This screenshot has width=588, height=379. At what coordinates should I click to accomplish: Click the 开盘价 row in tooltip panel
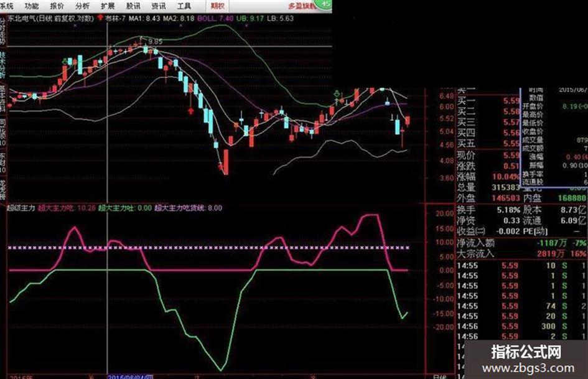tap(554, 106)
